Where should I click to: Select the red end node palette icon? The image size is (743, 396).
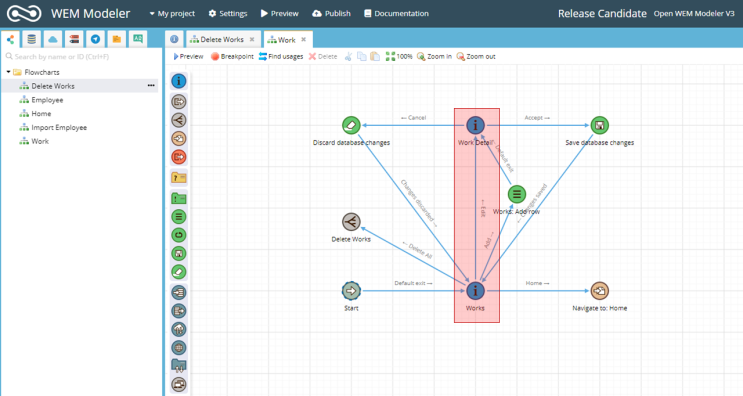pos(179,157)
